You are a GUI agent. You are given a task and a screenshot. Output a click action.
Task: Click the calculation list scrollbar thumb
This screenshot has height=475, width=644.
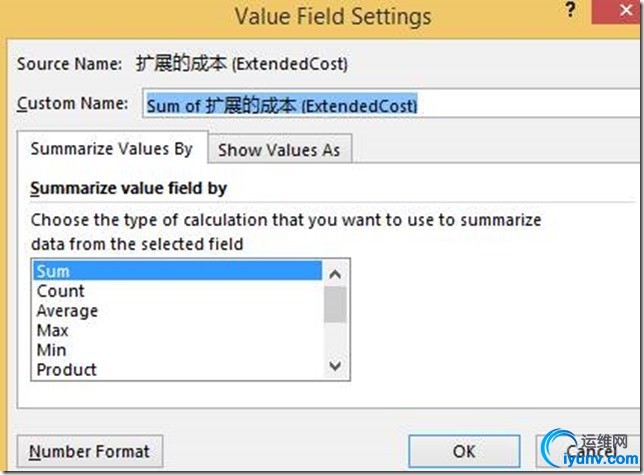coord(335,305)
